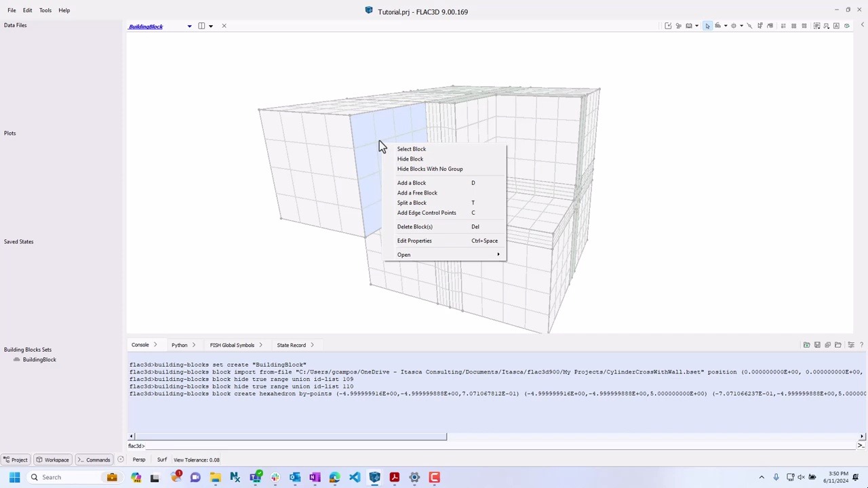This screenshot has height=488, width=868.
Task: Toggle the Persp view mode at bottom
Action: (x=139, y=460)
